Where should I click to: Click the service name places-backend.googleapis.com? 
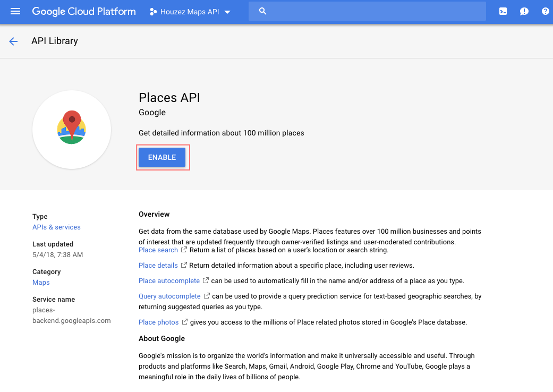click(x=72, y=315)
